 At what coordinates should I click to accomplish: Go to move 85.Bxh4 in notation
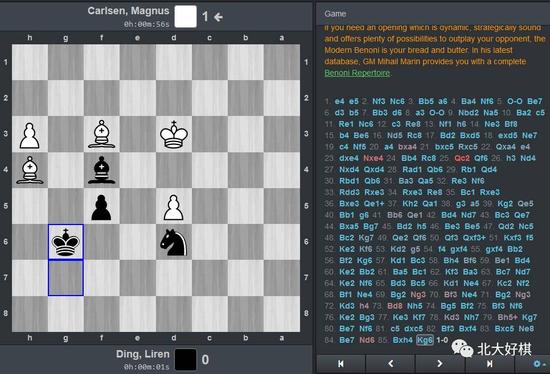(403, 340)
